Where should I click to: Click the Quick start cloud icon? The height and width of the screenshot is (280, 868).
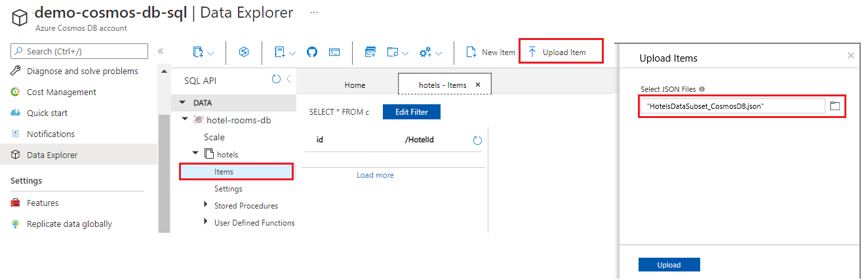[16, 113]
